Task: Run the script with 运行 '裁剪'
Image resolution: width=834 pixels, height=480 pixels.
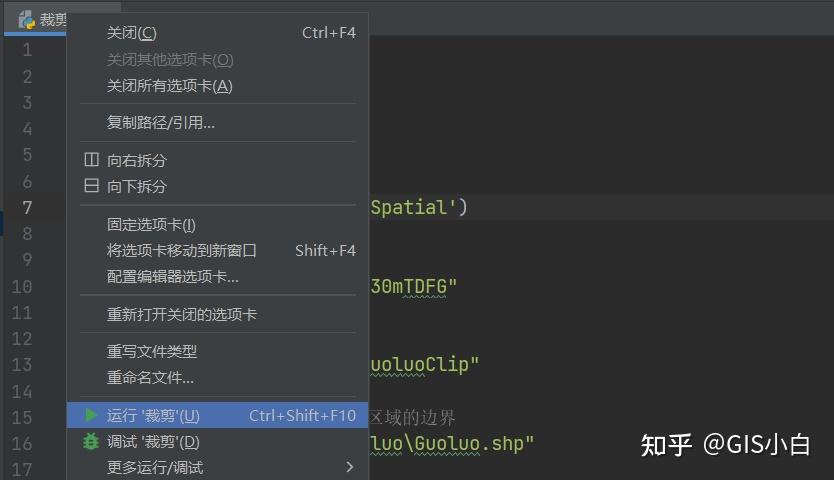Action: coord(153,415)
